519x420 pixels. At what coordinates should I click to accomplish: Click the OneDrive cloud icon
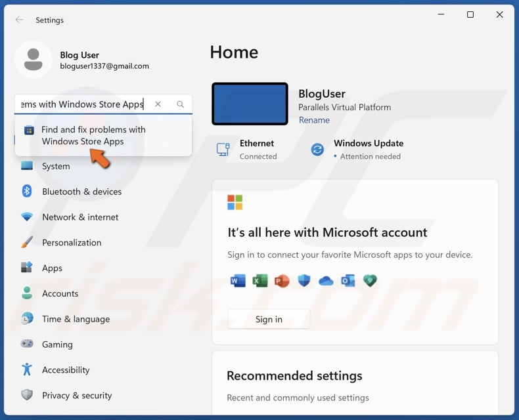click(326, 281)
